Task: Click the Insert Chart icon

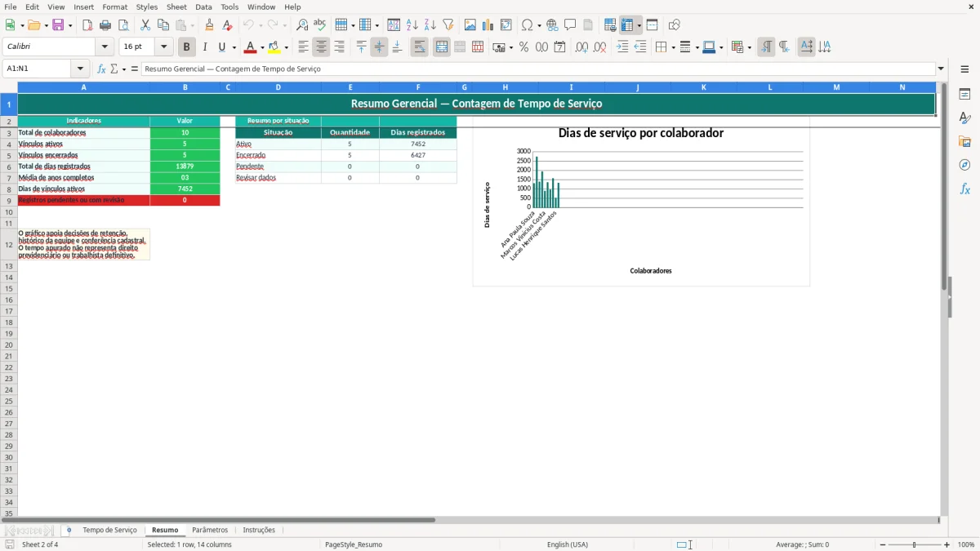Action: (488, 25)
